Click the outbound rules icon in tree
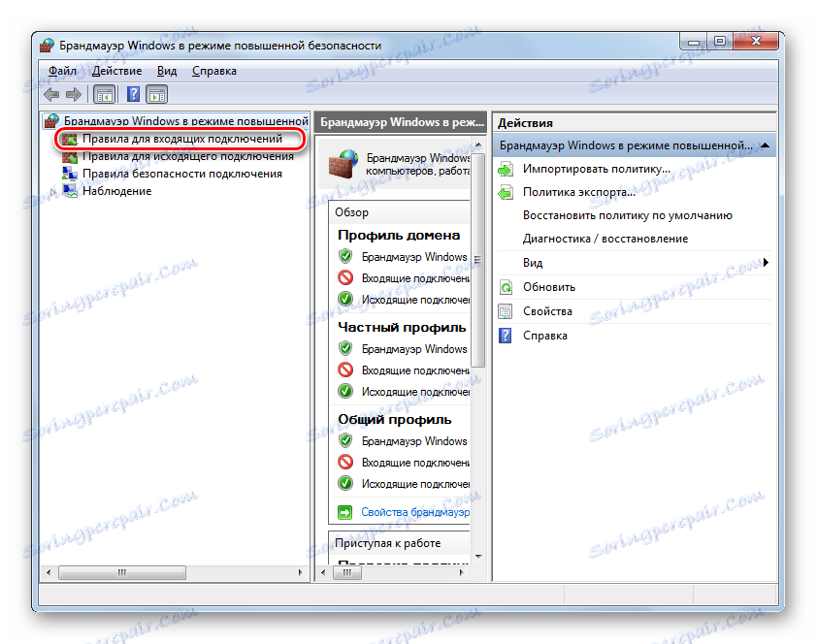 [x=69, y=156]
